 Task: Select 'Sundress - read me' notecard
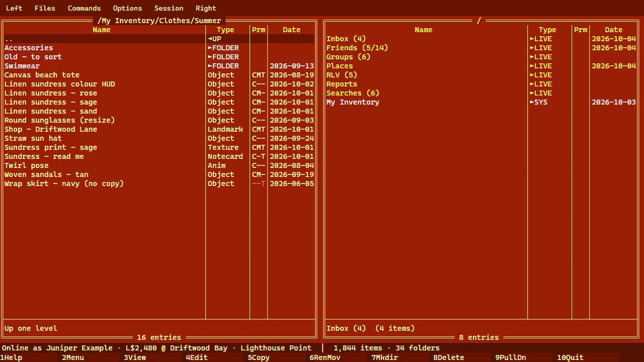(x=159, y=156)
